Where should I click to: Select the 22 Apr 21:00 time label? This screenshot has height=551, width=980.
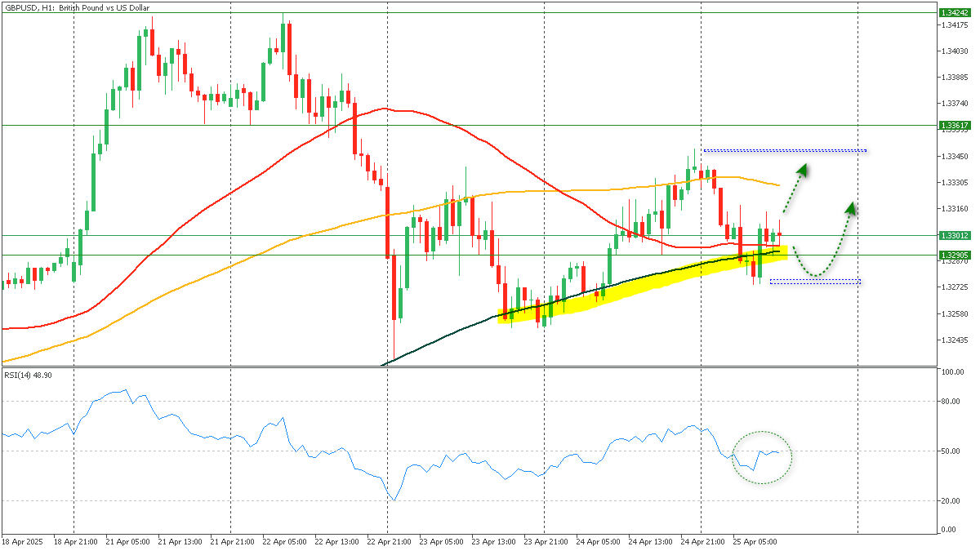point(387,541)
